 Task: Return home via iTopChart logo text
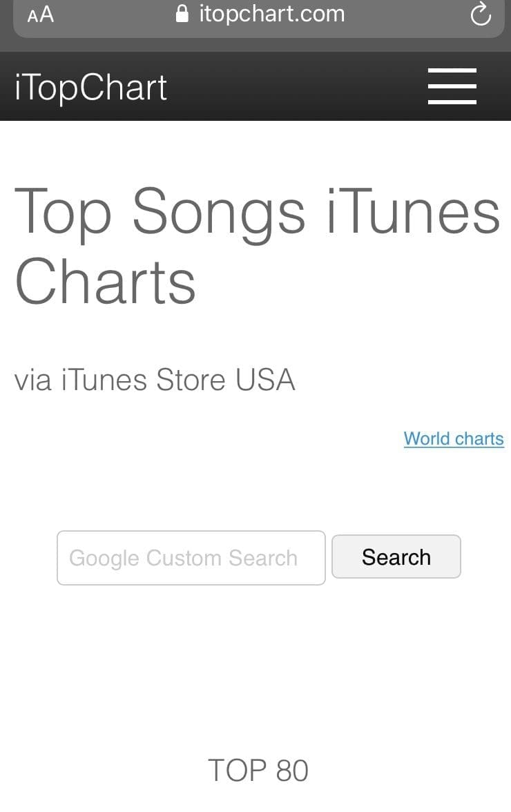click(x=90, y=87)
